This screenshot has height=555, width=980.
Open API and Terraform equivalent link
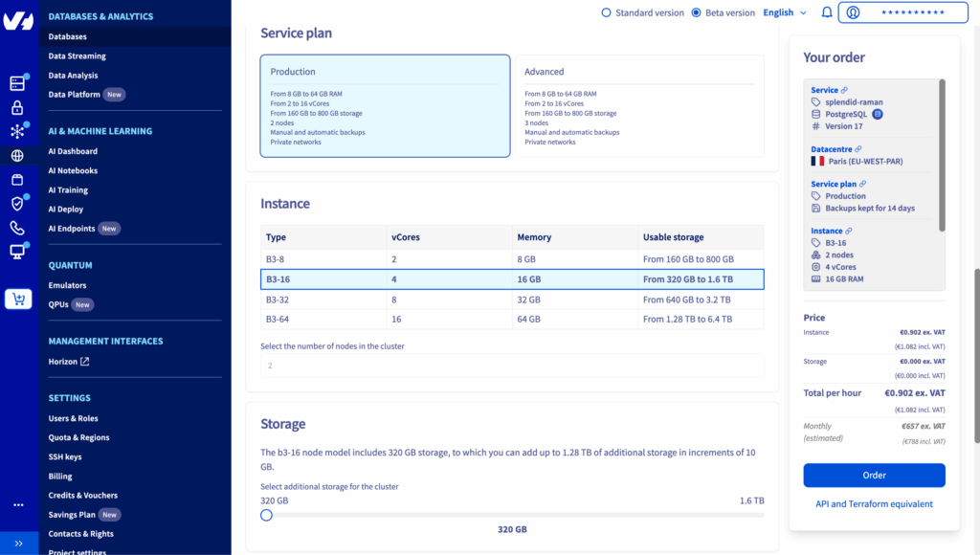(874, 503)
